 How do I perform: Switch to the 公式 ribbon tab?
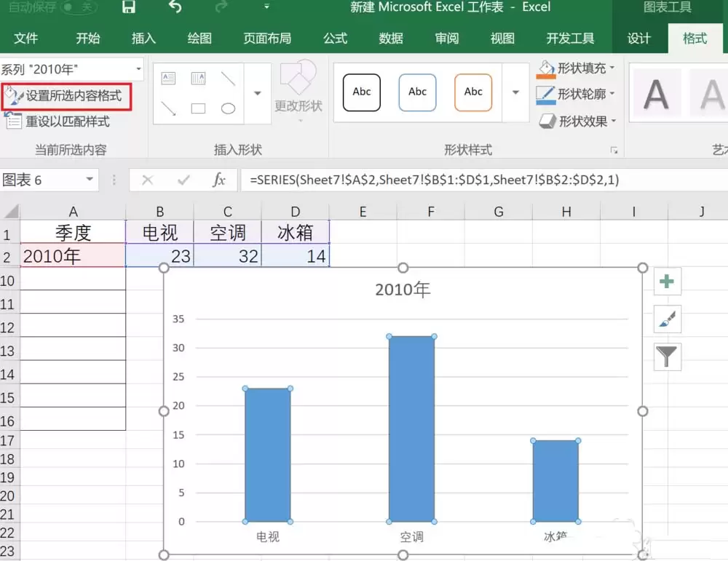pyautogui.click(x=335, y=38)
